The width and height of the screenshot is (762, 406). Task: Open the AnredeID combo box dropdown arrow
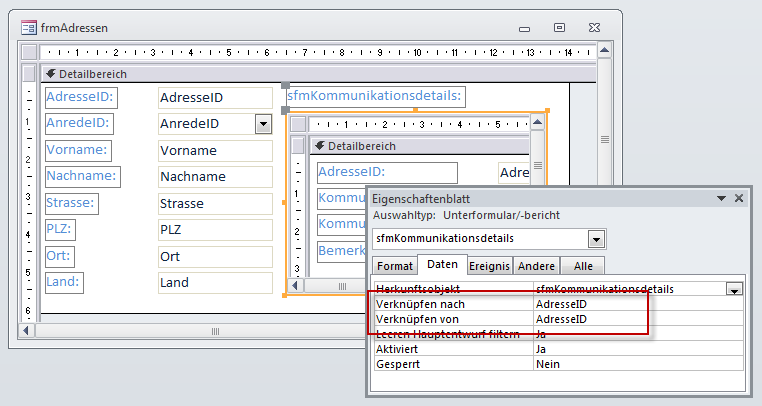coord(263,124)
